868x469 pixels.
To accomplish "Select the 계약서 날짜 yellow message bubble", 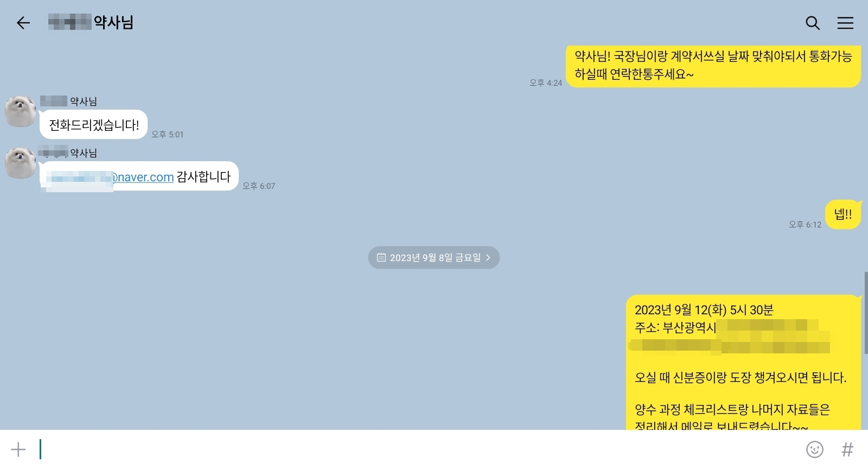I will [713, 66].
